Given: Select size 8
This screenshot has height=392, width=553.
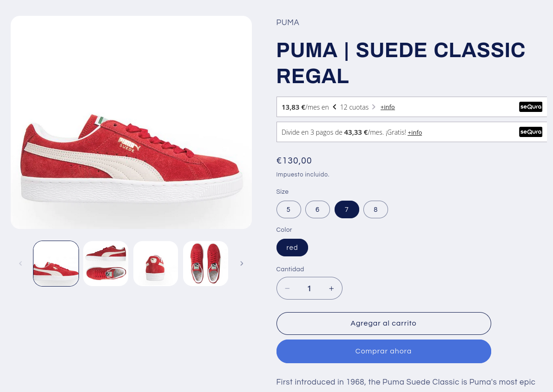Looking at the screenshot, I should click(375, 209).
